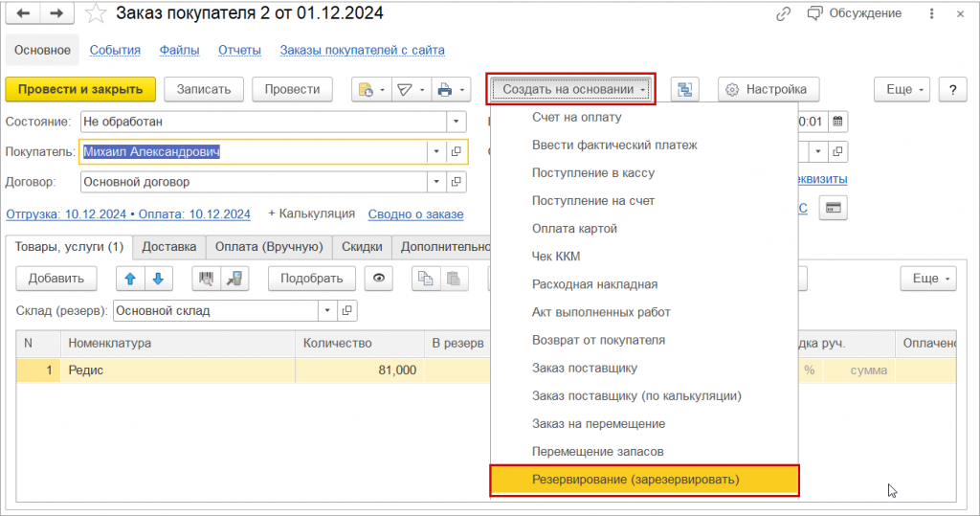Click the document structure icon next to Настройка
This screenshot has height=516, width=980.
[684, 89]
